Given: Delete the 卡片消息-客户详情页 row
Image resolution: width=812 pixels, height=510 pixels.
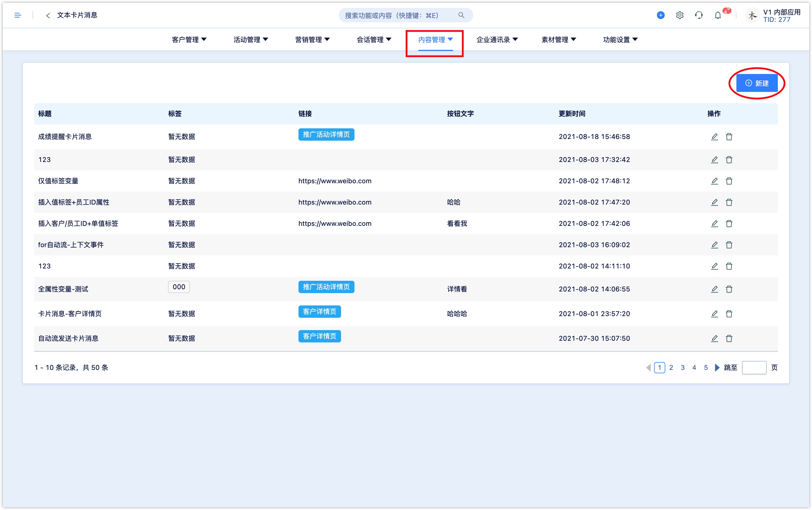Looking at the screenshot, I should click(729, 313).
